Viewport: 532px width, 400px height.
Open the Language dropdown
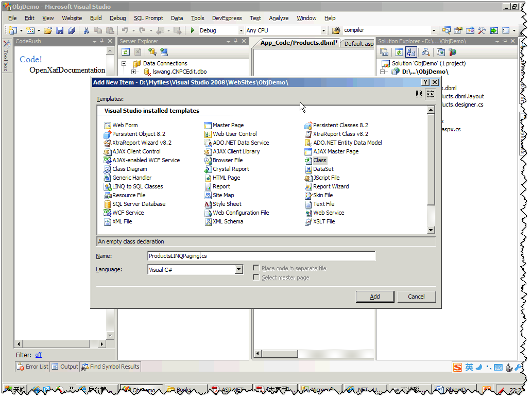pyautogui.click(x=239, y=270)
